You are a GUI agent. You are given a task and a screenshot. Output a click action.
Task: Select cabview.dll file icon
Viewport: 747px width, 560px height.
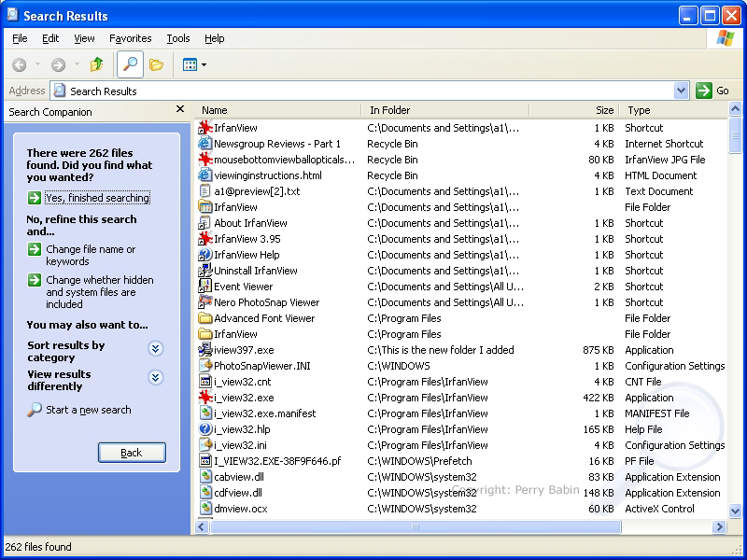click(205, 477)
